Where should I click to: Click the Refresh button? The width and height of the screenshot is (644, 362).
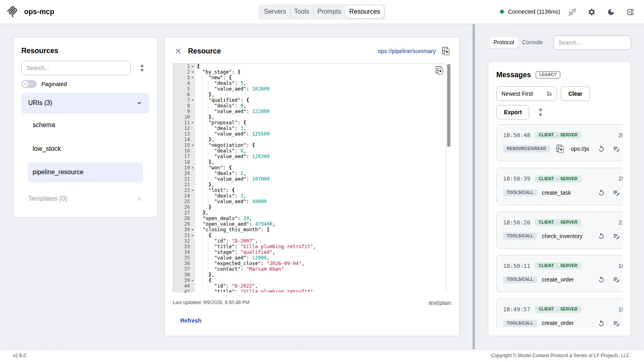pos(191,321)
